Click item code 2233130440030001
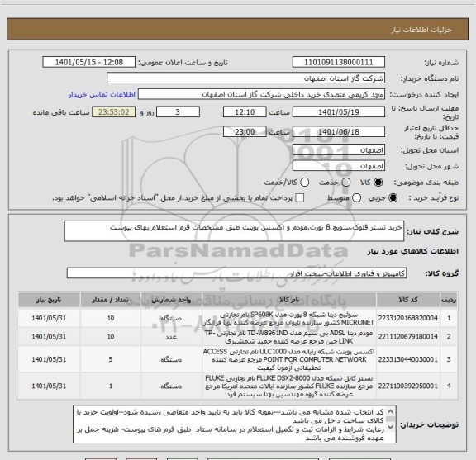This screenshot has width=476, height=460. (408, 359)
